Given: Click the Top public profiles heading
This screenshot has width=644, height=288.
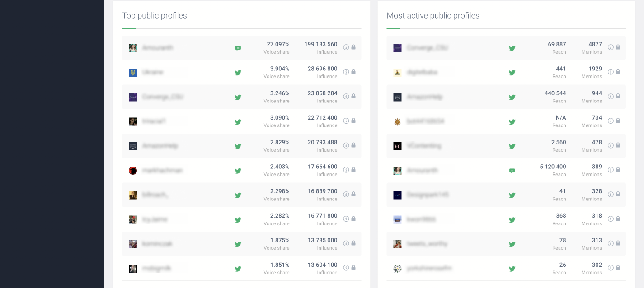Looking at the screenshot, I should (x=155, y=16).
